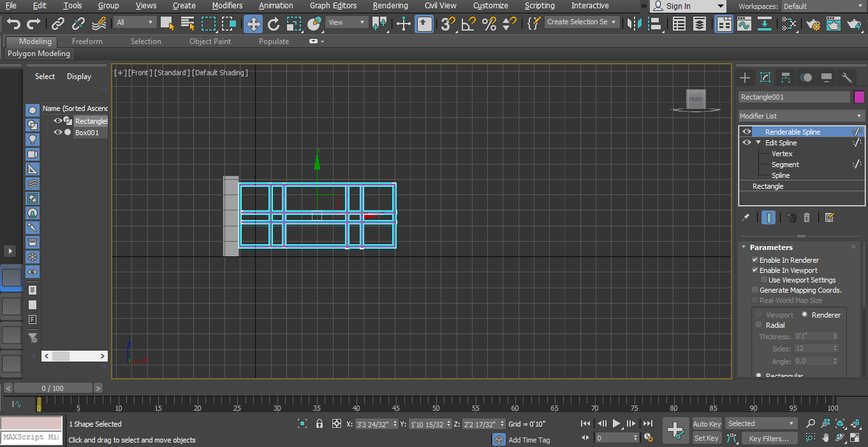Click the Rectangle001 object color swatch

pyautogui.click(x=859, y=96)
